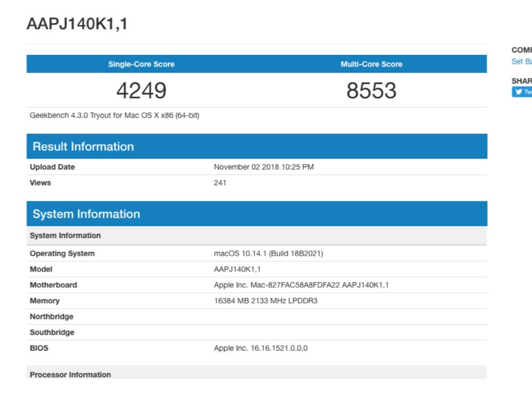This screenshot has height=393, width=532.
Task: Click the Memory value 16384 MB LPDDR3
Action: point(265,301)
